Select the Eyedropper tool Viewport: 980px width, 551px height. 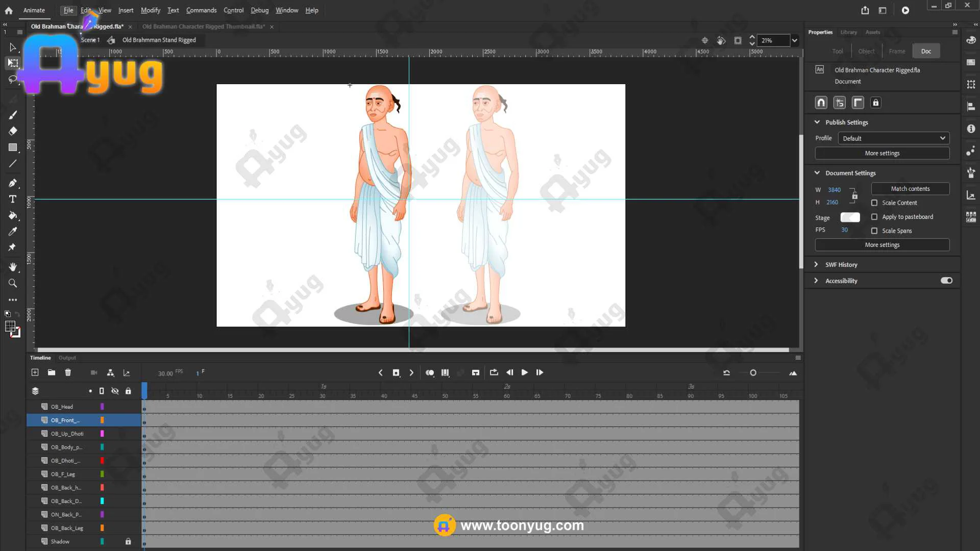(x=13, y=232)
